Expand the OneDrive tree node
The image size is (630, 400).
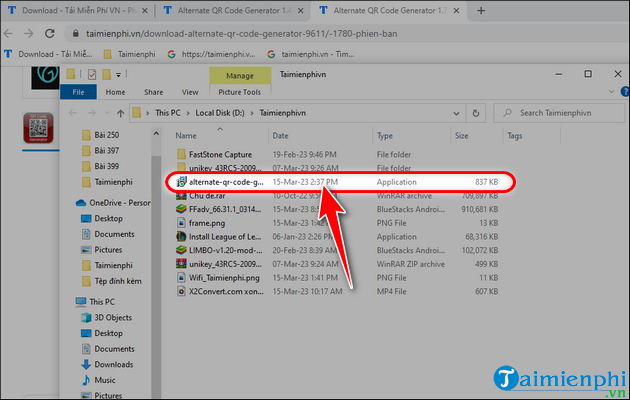67,203
